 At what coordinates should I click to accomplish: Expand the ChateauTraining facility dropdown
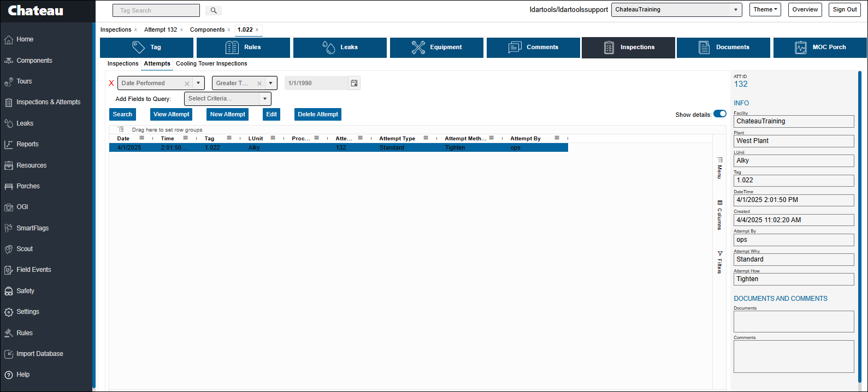pyautogui.click(x=736, y=10)
